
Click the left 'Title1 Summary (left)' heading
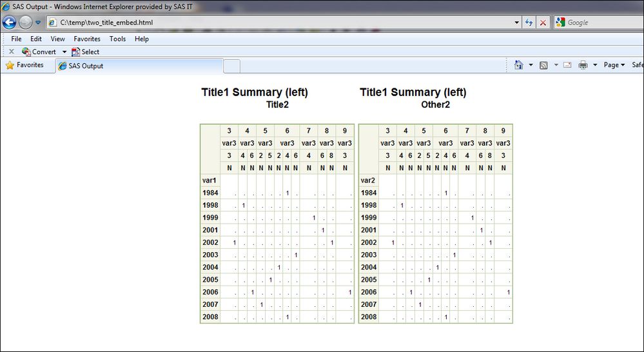tap(255, 92)
